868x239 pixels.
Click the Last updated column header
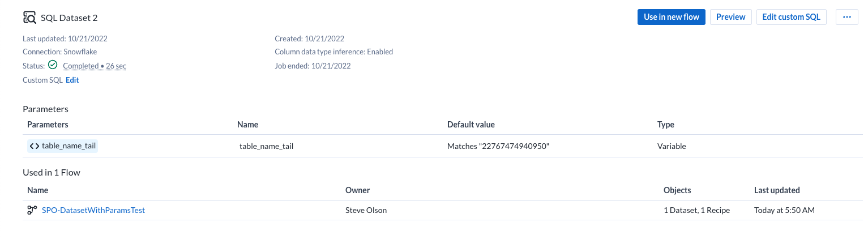pyautogui.click(x=777, y=190)
